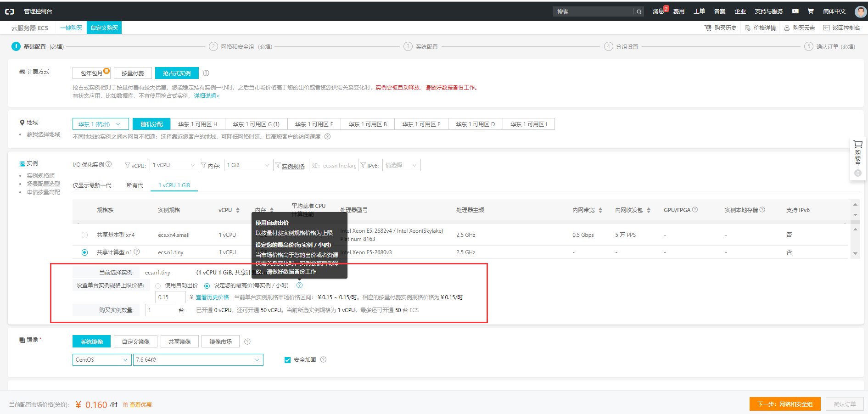The image size is (868, 414).
Task: Choose the 使用自动出价 radio option
Action: (x=158, y=285)
